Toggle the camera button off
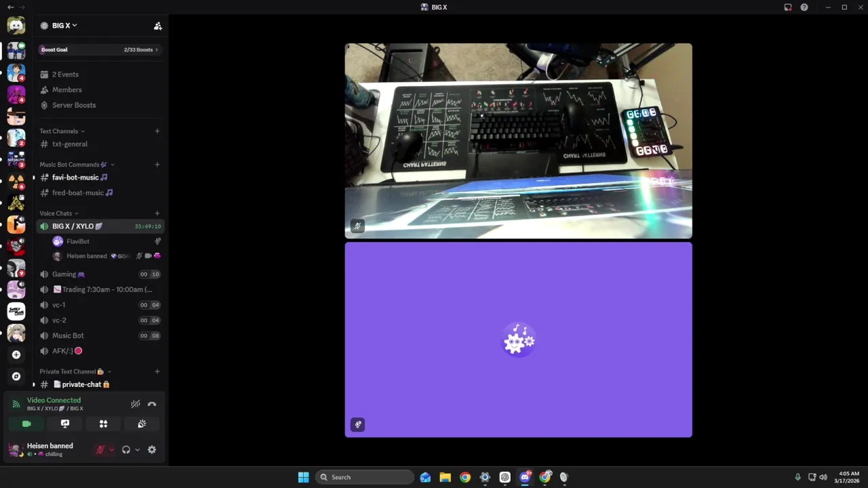 point(26,424)
